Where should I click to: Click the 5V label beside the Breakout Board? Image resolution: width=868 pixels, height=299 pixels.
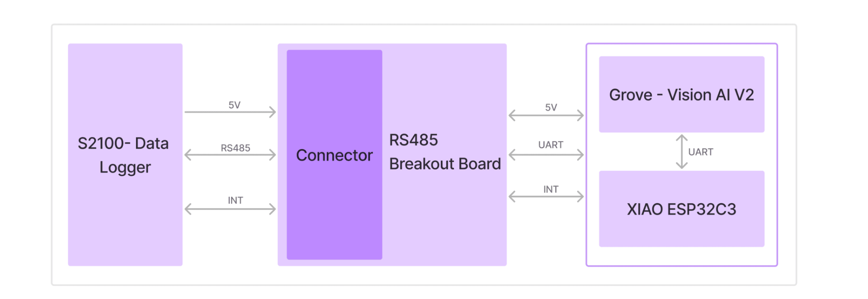[551, 107]
